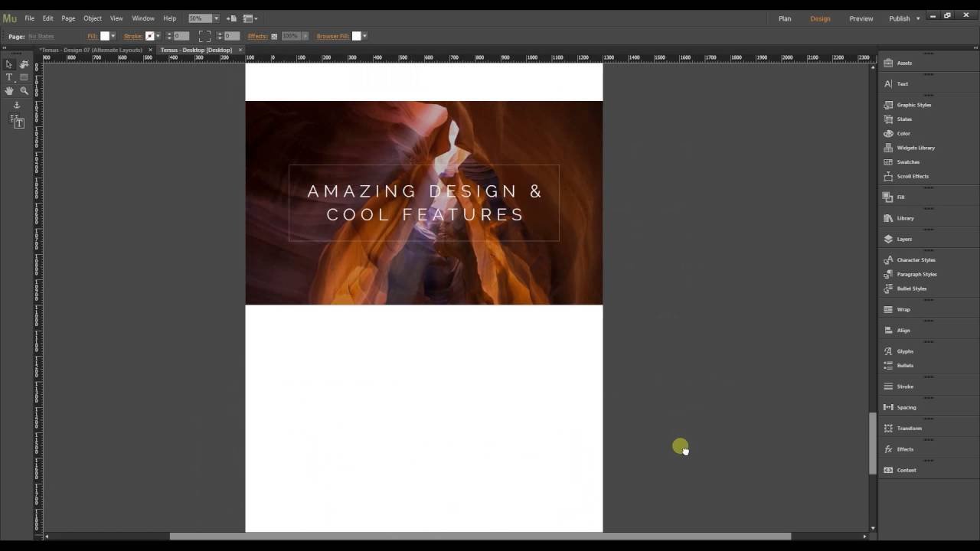Viewport: 980px width, 551px height.
Task: Click the Publish button
Action: point(899,18)
